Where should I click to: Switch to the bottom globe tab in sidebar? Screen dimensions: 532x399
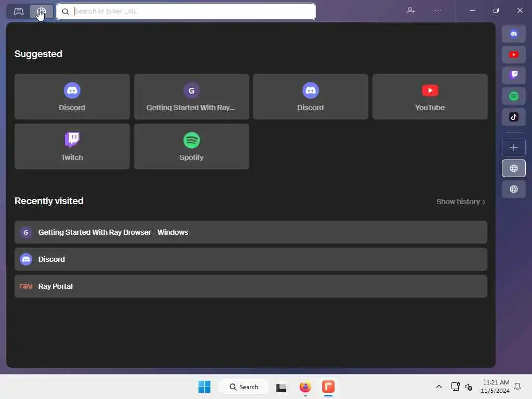point(514,189)
